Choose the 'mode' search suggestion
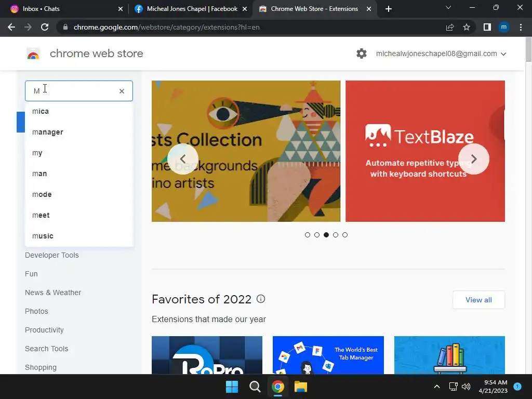The image size is (532, 399). [x=79, y=194]
